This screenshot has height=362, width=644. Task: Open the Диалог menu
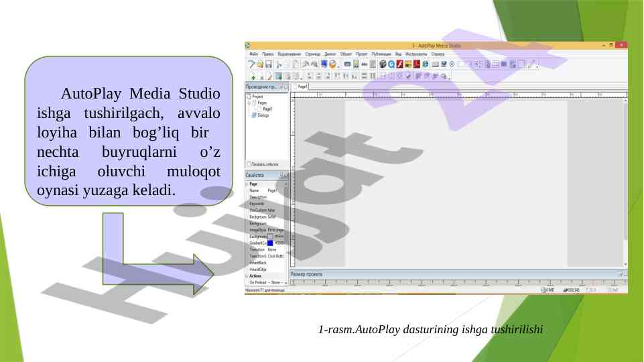[330, 54]
